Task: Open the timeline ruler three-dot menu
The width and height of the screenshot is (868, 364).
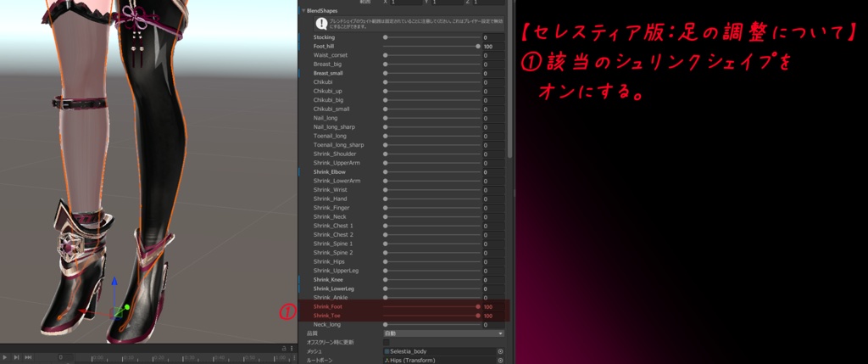Action: pyautogui.click(x=294, y=358)
